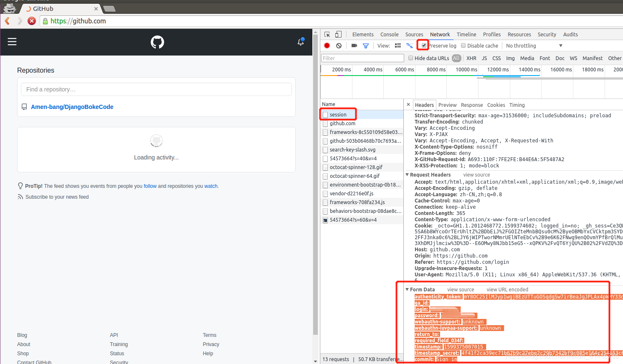Screen dimensions: 623x364
Task: Toggle device toolbar icon in DevTools
Action: click(x=339, y=34)
